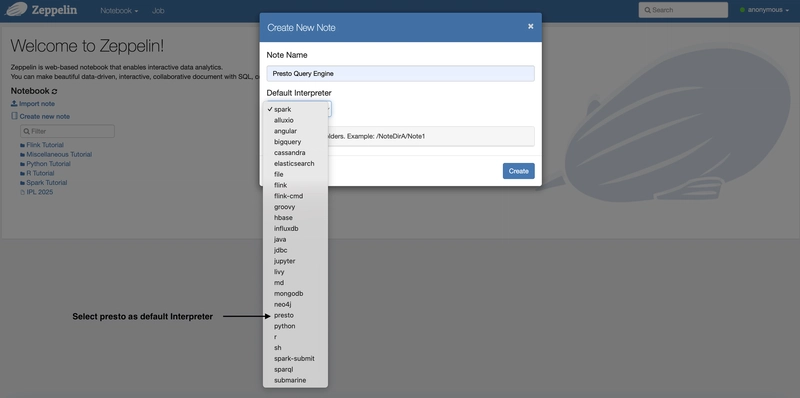Screen dimensions: 800x398
Task: Refresh the Notebook list icon
Action: tap(55, 91)
